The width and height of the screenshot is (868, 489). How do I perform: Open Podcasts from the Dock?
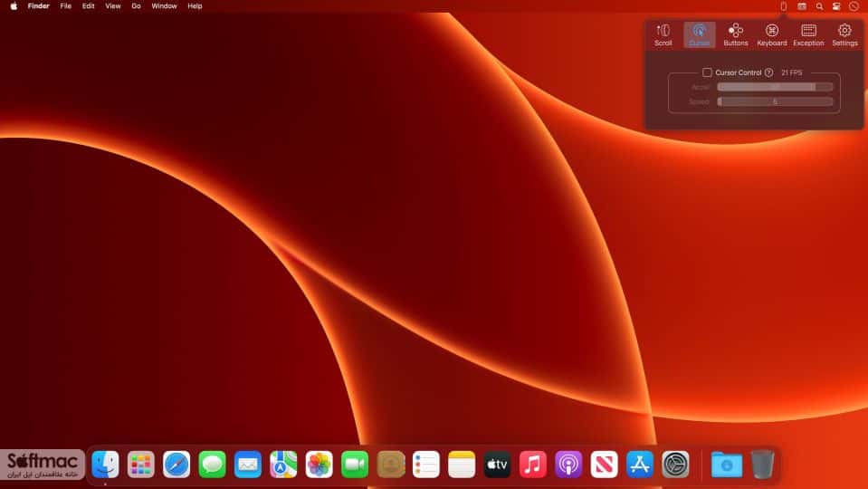coord(568,464)
